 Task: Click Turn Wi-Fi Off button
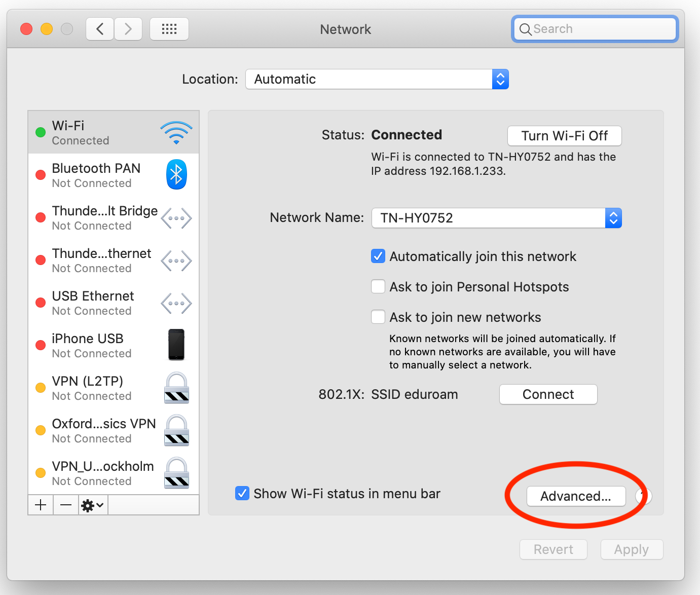pyautogui.click(x=565, y=136)
